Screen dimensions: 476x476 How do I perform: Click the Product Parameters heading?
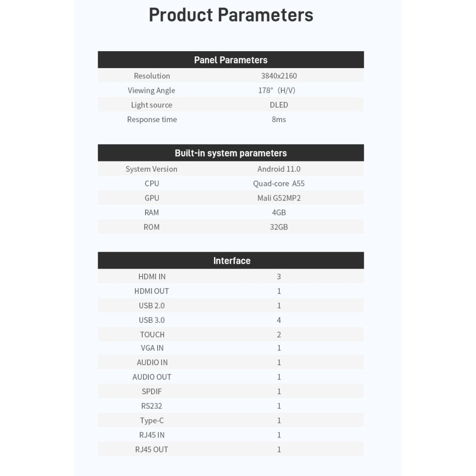point(230,15)
